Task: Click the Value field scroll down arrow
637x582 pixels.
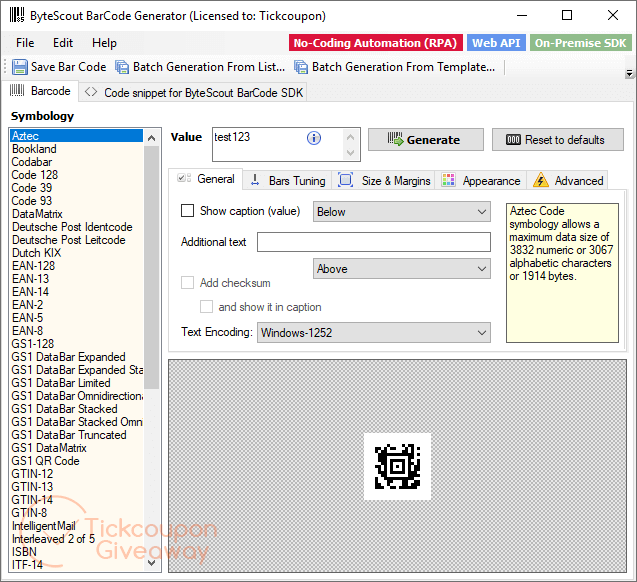Action: pos(351,153)
